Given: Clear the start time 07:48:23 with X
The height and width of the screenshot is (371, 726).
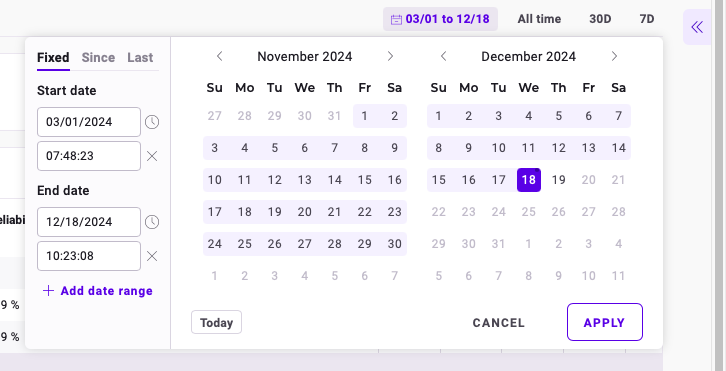Looking at the screenshot, I should coord(152,157).
